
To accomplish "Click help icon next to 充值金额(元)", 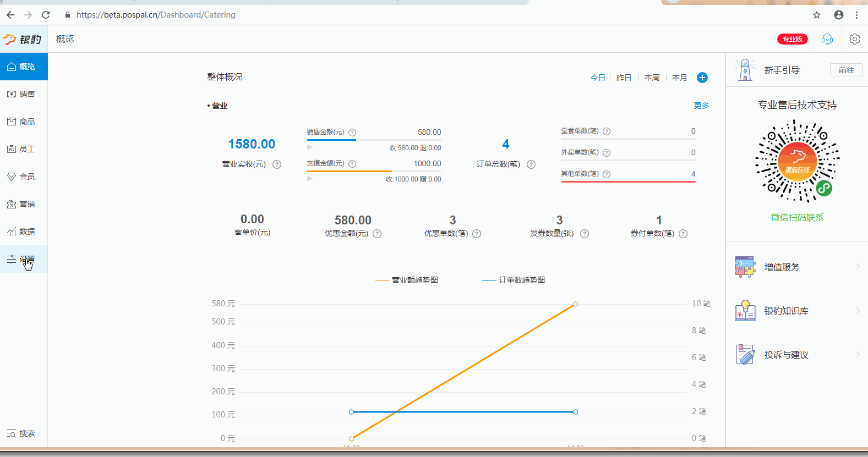I will pos(352,164).
